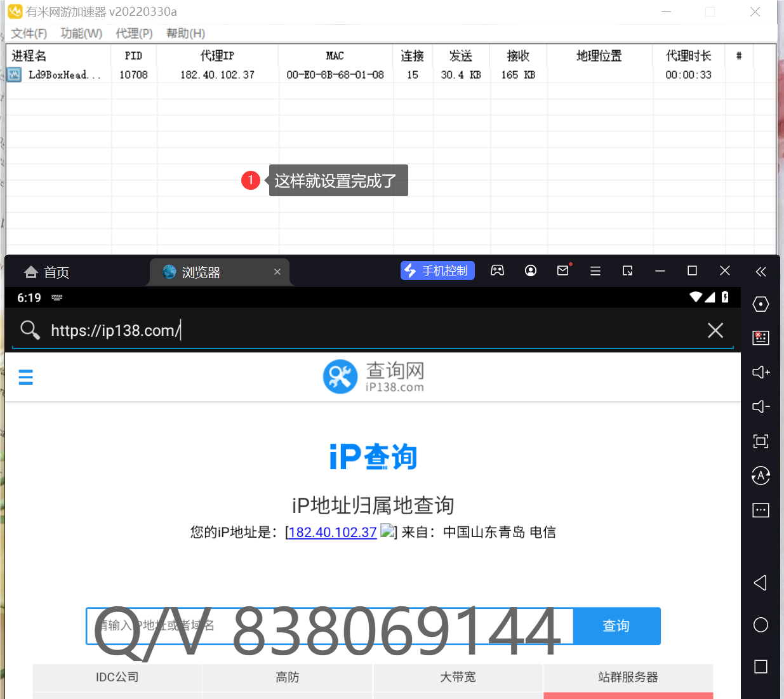This screenshot has width=784, height=699.
Task: Lower volume with the speaker minus icon
Action: (x=761, y=406)
